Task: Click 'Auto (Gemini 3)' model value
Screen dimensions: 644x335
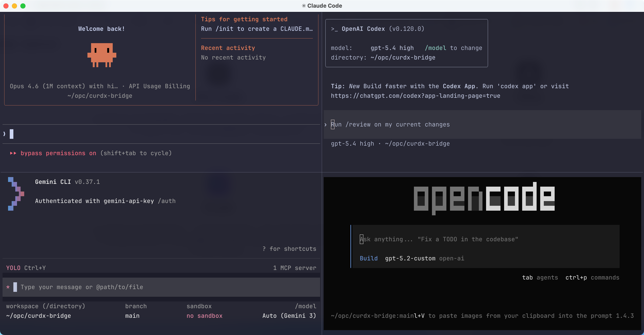Action: tap(289, 316)
